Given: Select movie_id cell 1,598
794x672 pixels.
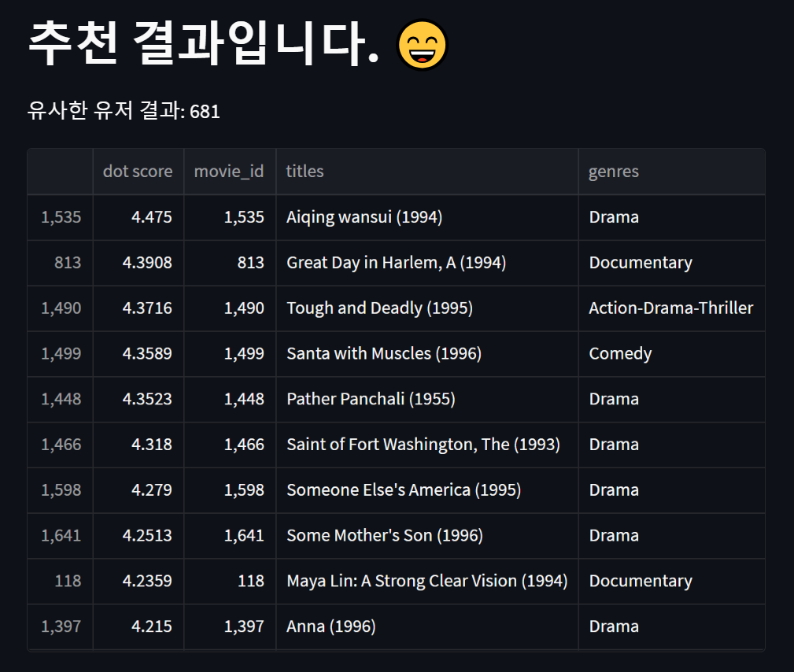Looking at the screenshot, I should point(230,490).
